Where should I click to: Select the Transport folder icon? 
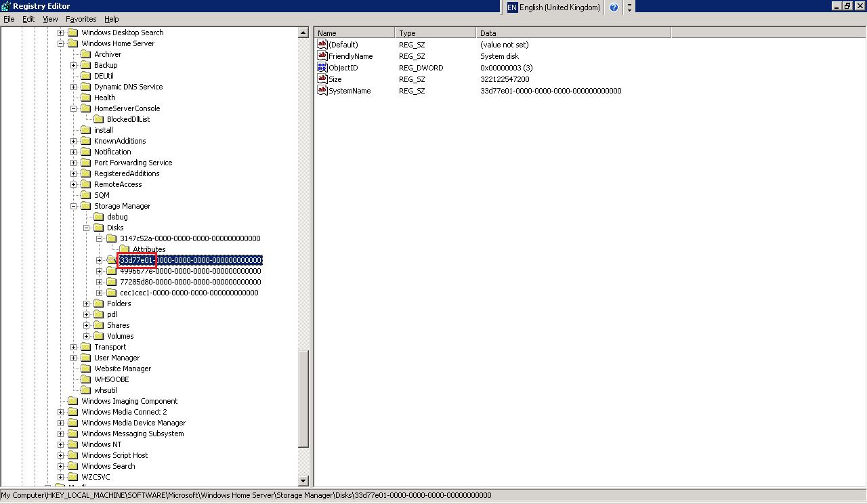coord(85,347)
